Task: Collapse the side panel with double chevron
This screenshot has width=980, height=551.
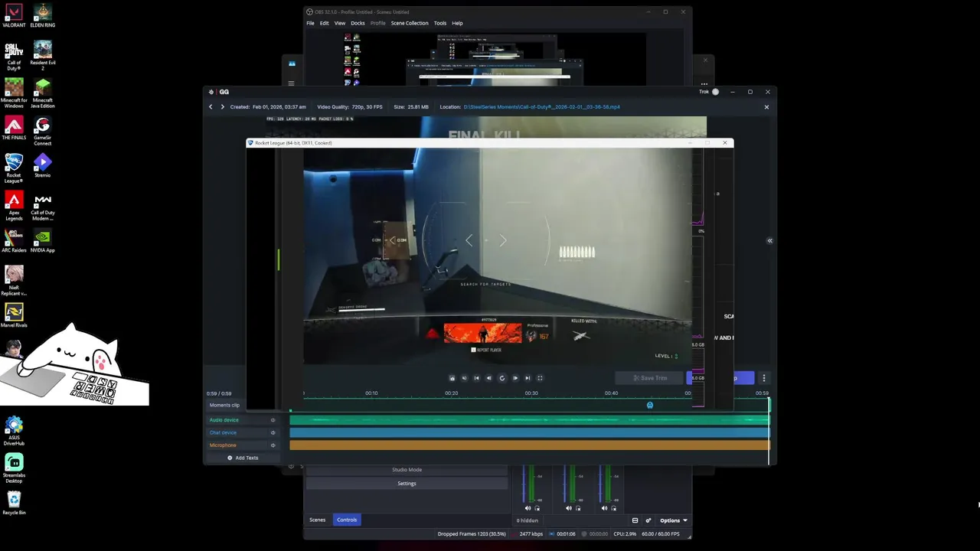Action: [x=769, y=240]
